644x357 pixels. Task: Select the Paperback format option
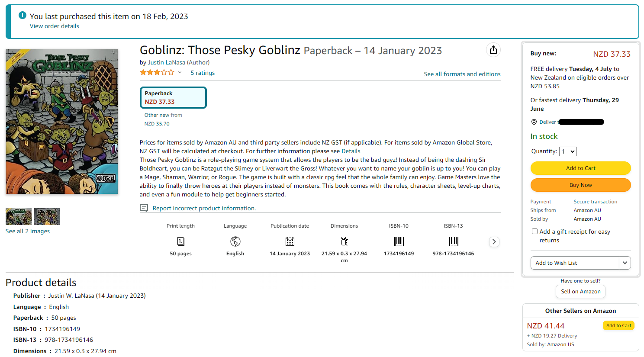tap(173, 97)
